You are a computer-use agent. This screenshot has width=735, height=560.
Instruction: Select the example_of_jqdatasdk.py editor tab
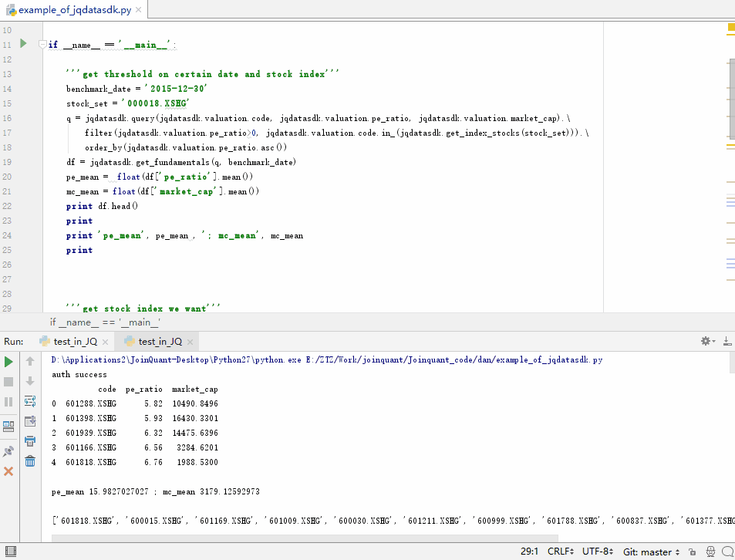point(74,10)
